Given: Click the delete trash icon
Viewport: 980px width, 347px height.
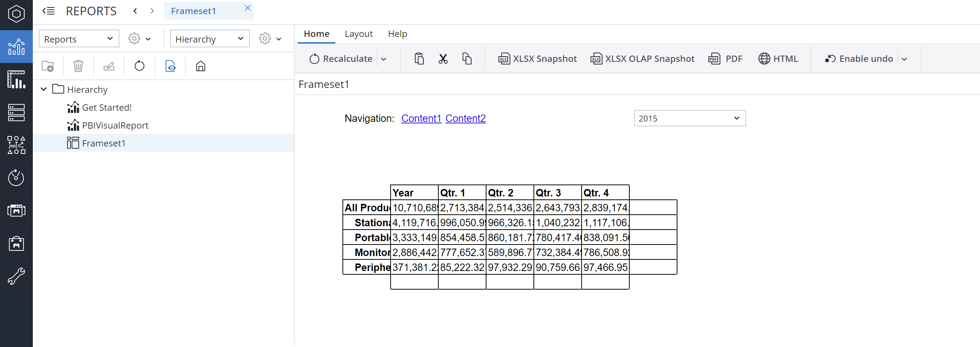Looking at the screenshot, I should [x=78, y=66].
